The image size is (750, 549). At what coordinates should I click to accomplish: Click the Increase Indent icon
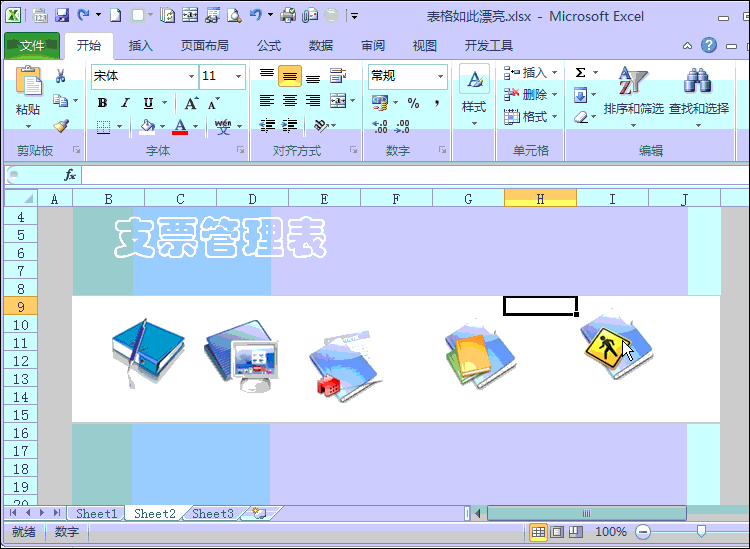(289, 126)
